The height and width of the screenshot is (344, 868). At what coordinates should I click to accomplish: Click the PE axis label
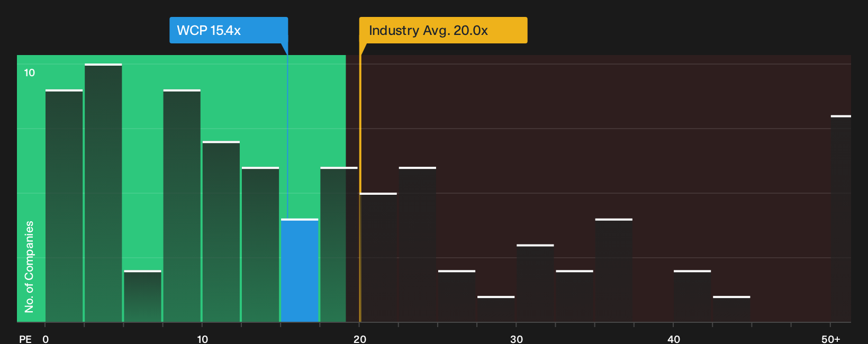coord(25,339)
